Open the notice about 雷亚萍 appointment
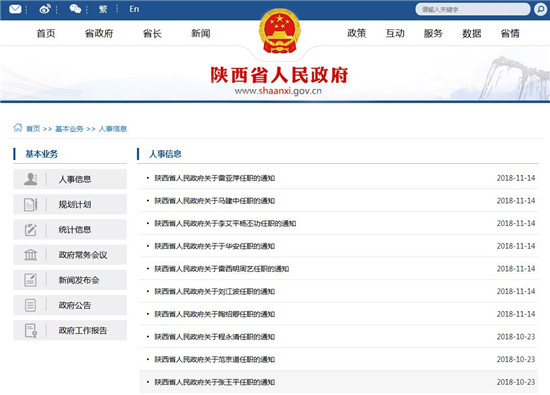The height and width of the screenshot is (395, 550). pyautogui.click(x=215, y=178)
